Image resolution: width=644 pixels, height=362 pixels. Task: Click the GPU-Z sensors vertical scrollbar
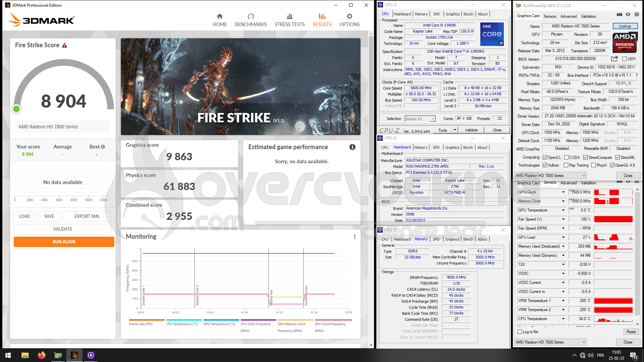tap(637, 256)
